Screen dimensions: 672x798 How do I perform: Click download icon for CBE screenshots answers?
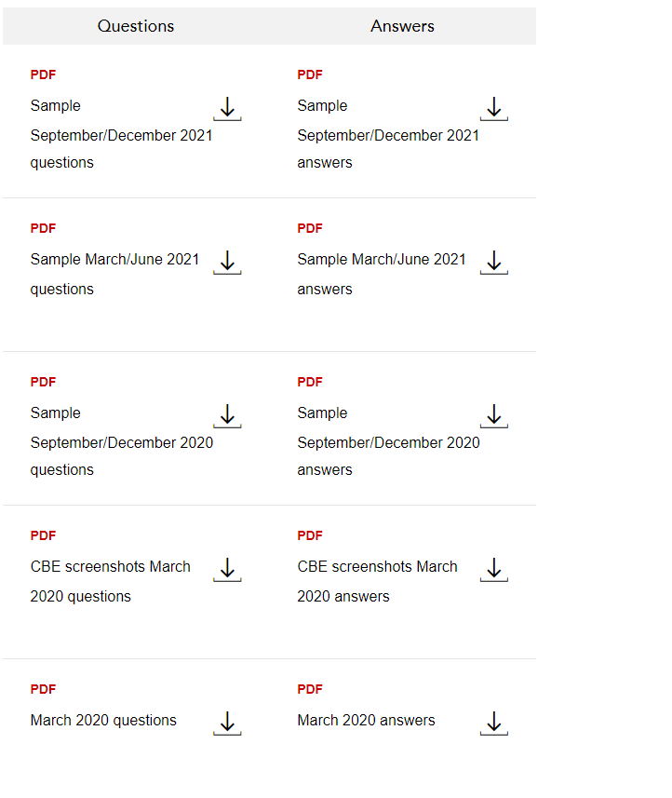coord(494,570)
